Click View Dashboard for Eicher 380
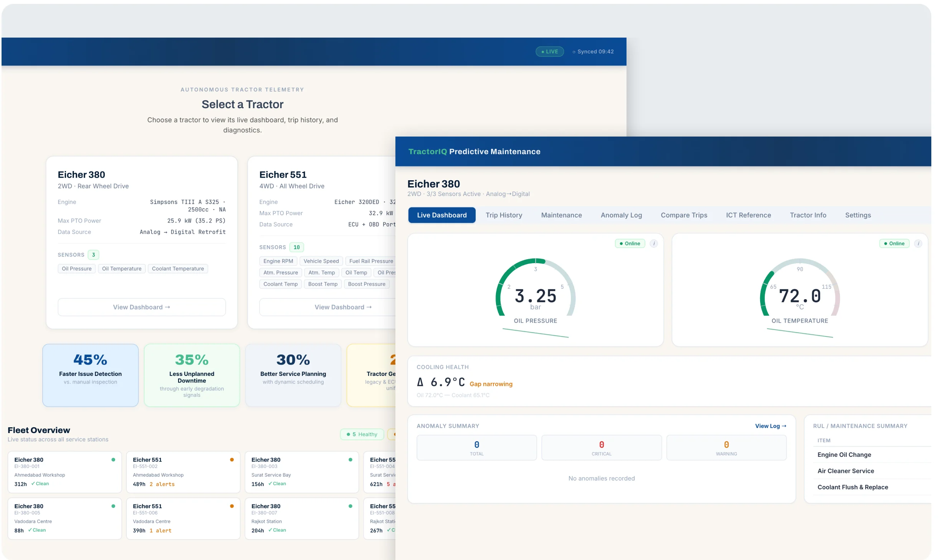Image resolution: width=939 pixels, height=560 pixels. 142,307
